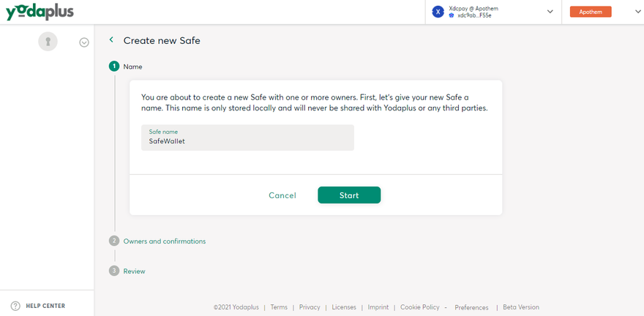Click the step 2 circle icon

point(114,241)
